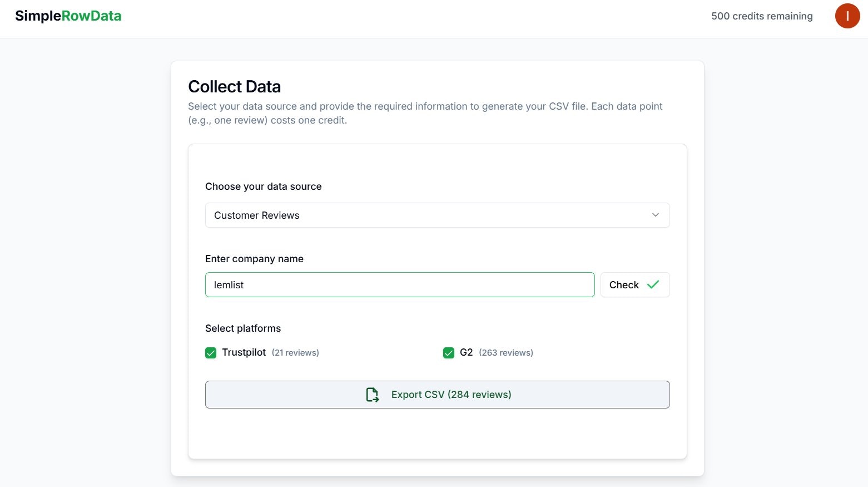Click the 500 credits remaining text

coord(761,16)
